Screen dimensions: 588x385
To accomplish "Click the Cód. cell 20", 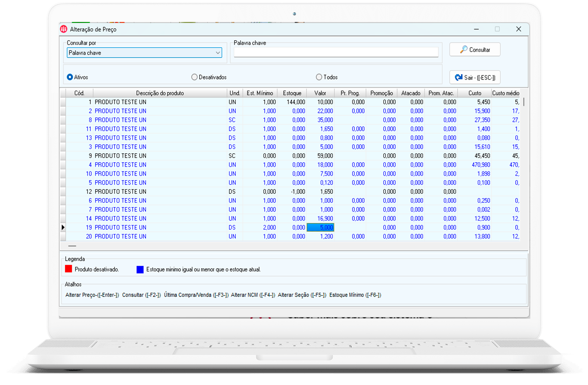I will [x=79, y=236].
